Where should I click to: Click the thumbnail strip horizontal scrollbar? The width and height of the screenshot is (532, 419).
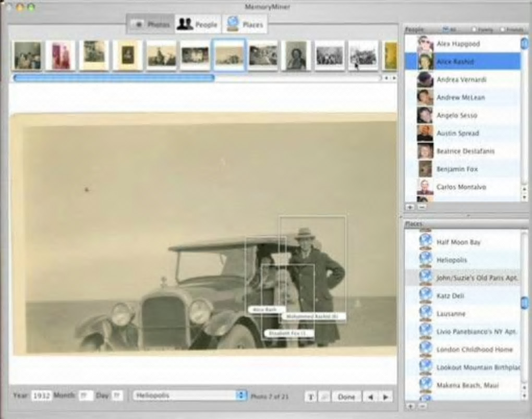(114, 78)
